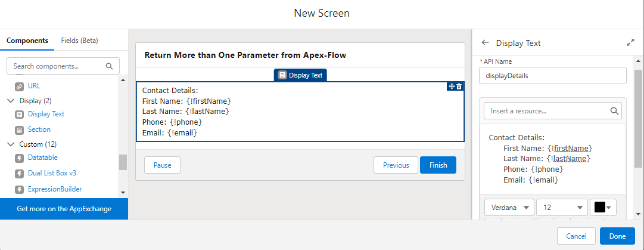Click the ExpressionBuilder component icon

pos(19,190)
